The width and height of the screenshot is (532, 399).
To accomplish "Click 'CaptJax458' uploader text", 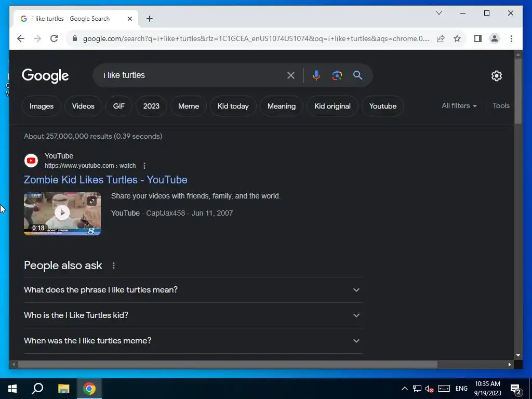I will (x=166, y=214).
